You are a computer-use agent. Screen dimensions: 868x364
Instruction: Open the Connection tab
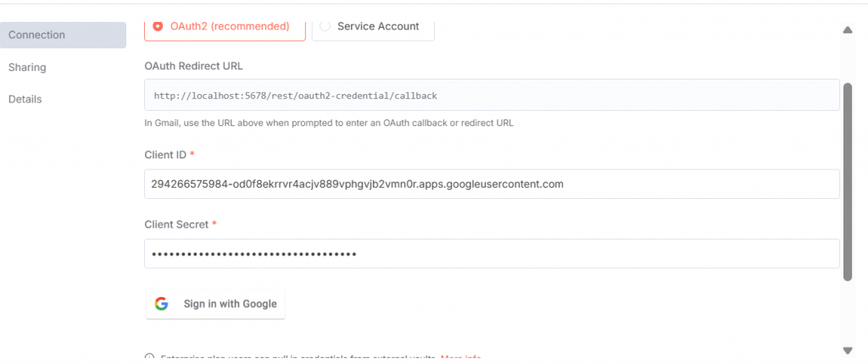coord(63,35)
